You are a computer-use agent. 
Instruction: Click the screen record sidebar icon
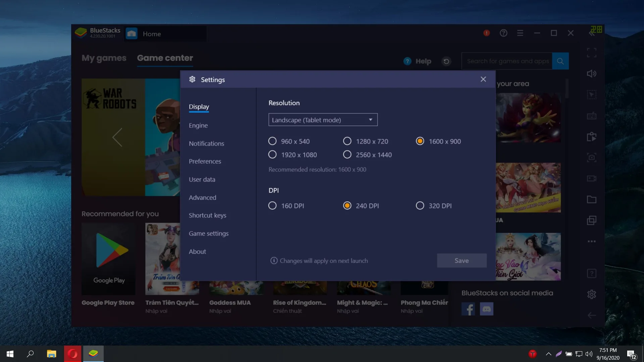pos(591,178)
